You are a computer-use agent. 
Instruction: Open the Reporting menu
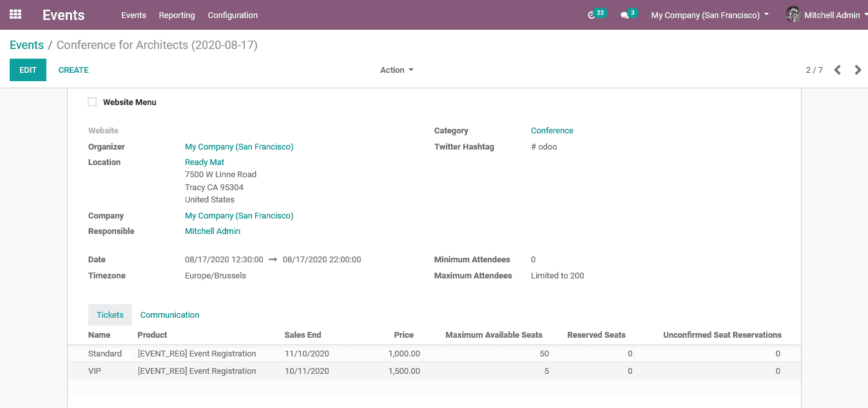(177, 15)
